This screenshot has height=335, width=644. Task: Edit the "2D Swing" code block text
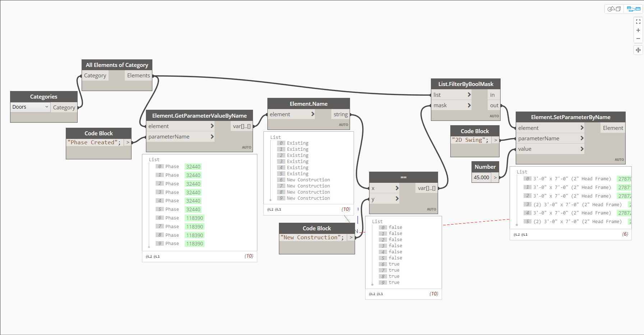470,140
